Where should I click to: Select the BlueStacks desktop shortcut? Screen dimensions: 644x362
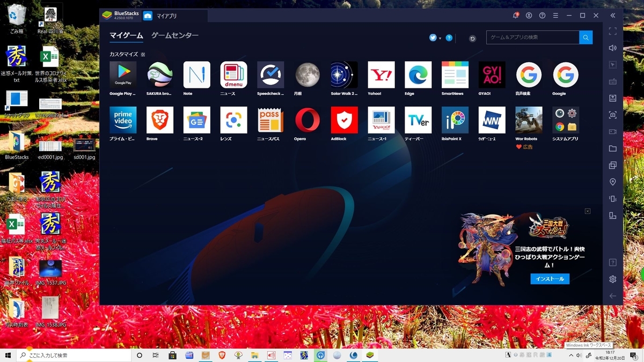pyautogui.click(x=17, y=145)
